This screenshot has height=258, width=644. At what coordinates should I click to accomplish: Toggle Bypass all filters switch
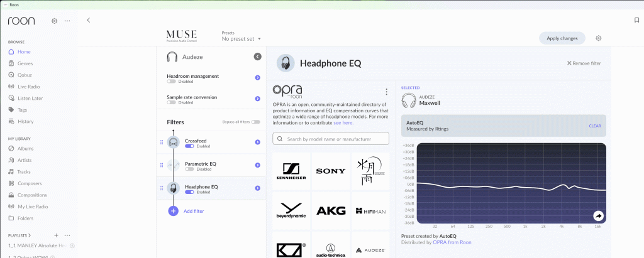point(255,122)
